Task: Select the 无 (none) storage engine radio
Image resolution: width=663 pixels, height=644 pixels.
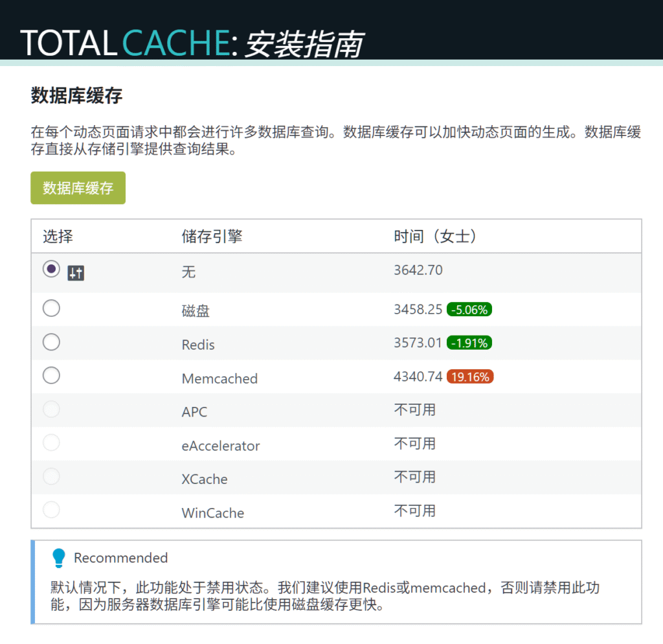Action: click(51, 269)
